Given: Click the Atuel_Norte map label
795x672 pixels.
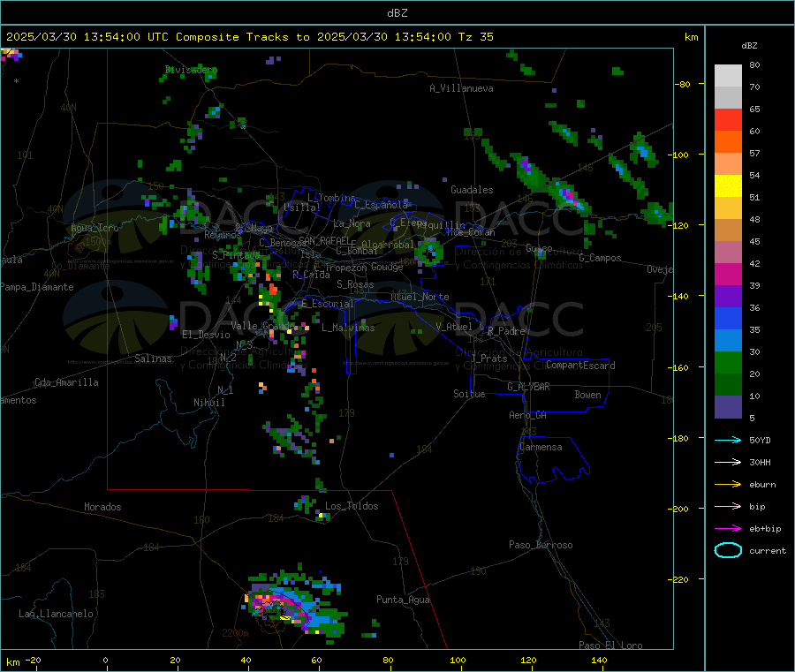Looking at the screenshot, I should pyautogui.click(x=420, y=297).
